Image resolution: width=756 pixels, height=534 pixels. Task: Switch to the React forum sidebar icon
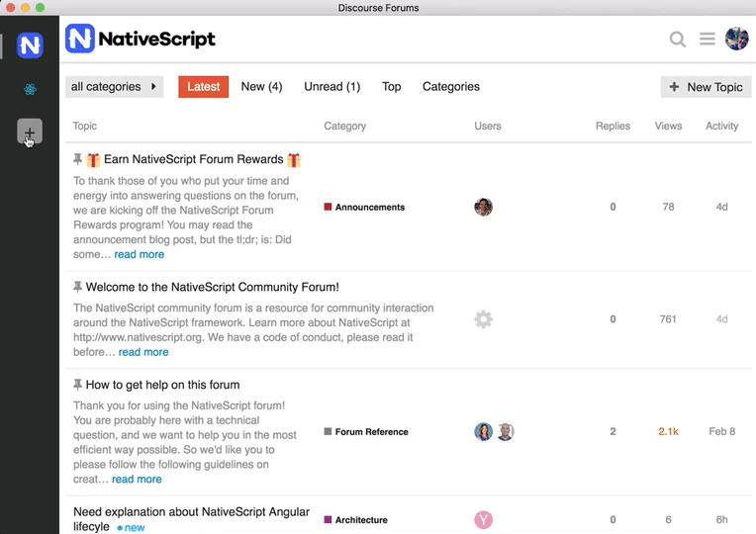click(x=30, y=89)
